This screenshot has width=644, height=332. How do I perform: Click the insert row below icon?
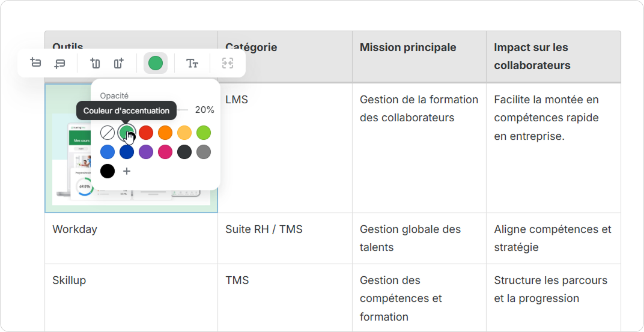point(59,63)
